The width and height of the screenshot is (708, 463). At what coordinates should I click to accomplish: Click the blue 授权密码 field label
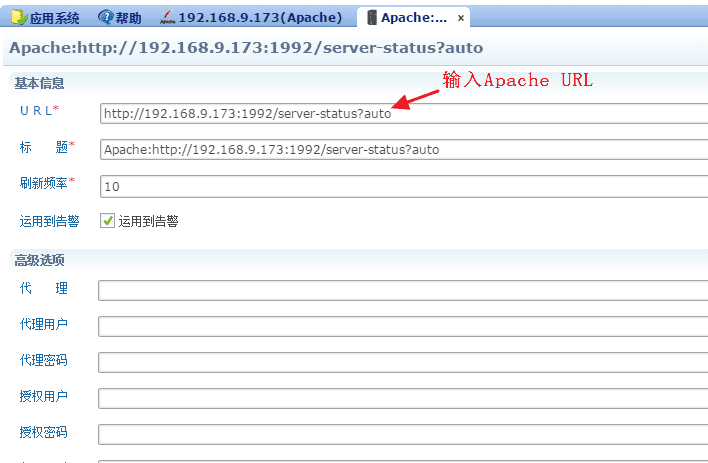point(43,432)
